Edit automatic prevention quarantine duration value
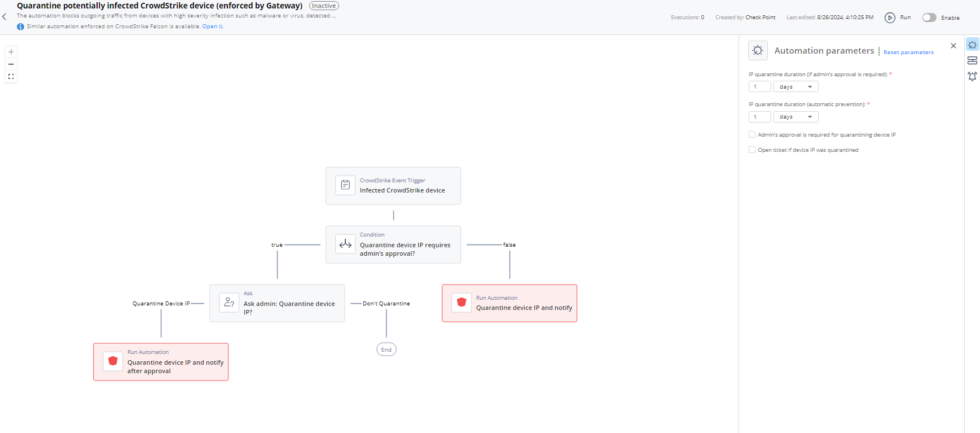 point(759,117)
